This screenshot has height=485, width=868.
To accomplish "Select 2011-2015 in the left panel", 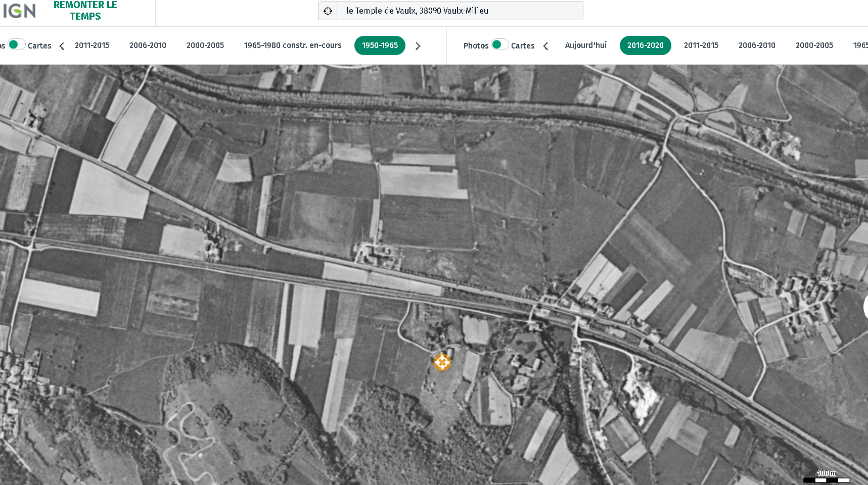I will [92, 45].
